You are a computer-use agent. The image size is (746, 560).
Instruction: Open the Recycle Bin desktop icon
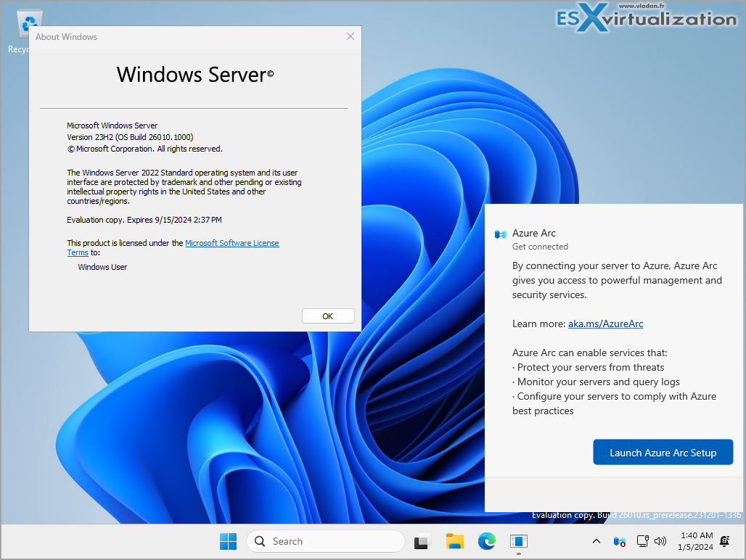coord(24,31)
